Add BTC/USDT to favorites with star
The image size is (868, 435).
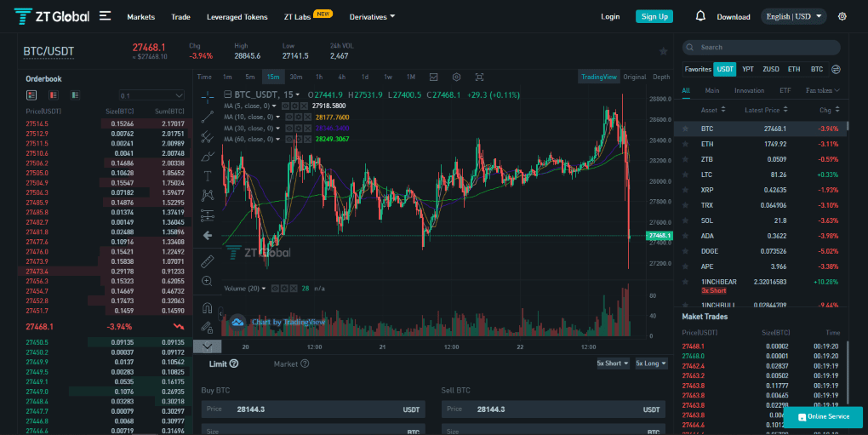point(663,51)
